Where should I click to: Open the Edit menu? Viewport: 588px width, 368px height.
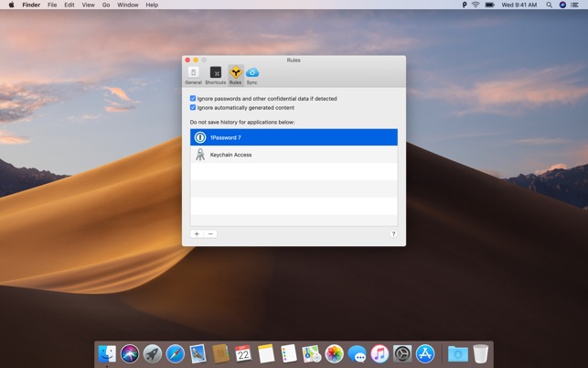point(69,5)
